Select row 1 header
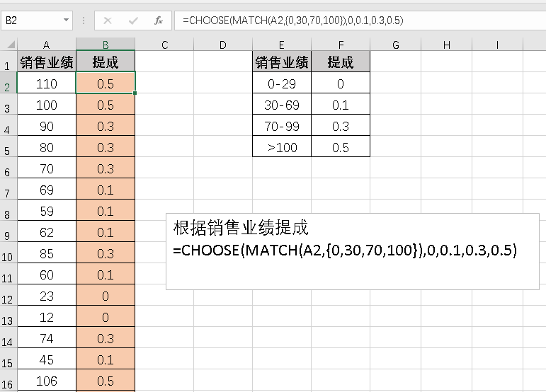Screen dimensions: 546x392 [x=8, y=62]
